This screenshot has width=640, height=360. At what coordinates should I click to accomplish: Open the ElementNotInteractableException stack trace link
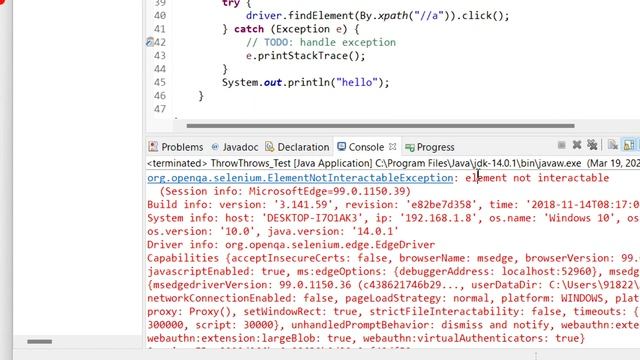[300, 178]
